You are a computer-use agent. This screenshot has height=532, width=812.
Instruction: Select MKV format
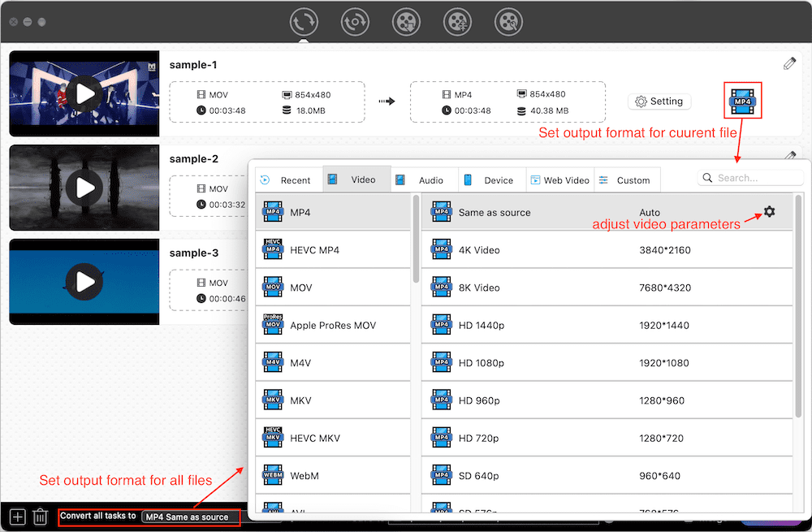(333, 400)
